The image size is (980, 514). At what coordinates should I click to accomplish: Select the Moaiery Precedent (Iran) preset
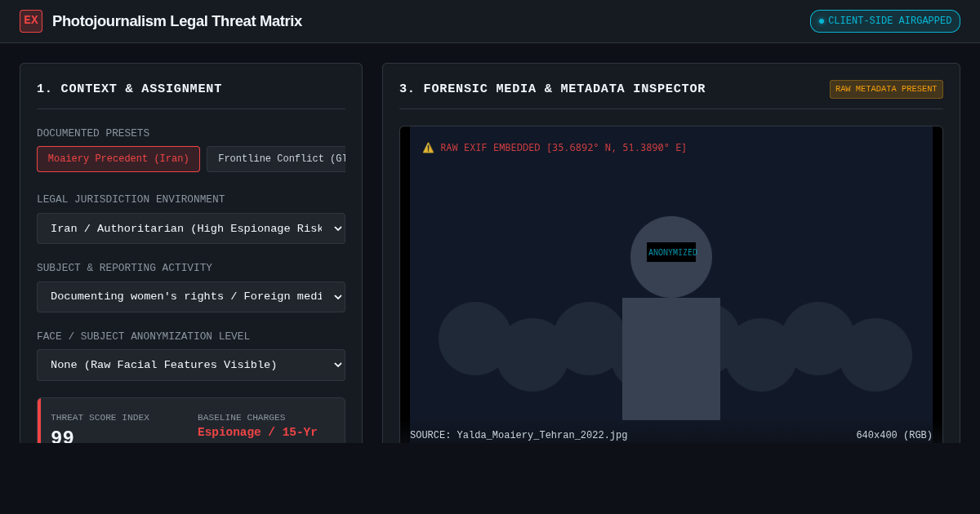click(118, 159)
